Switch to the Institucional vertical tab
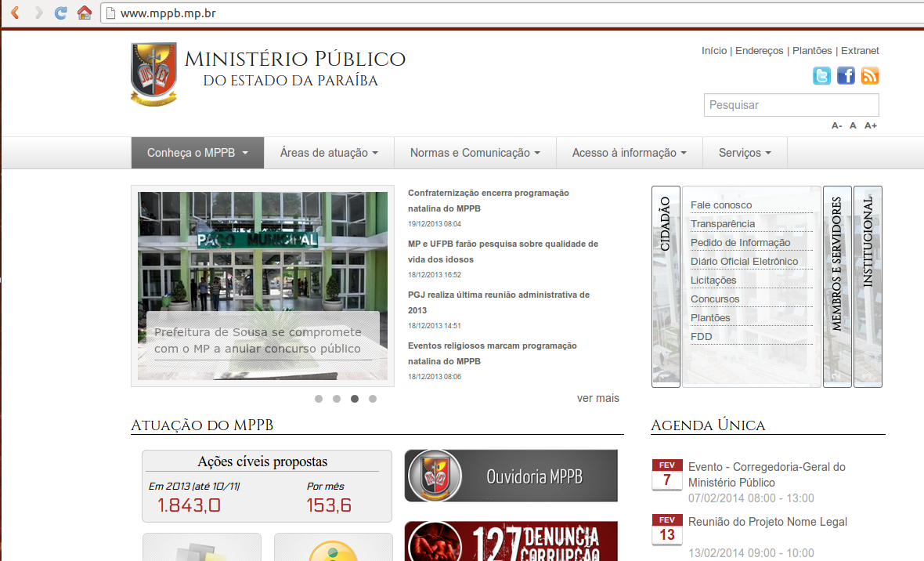Screen dimensions: 924x561 tap(868, 287)
